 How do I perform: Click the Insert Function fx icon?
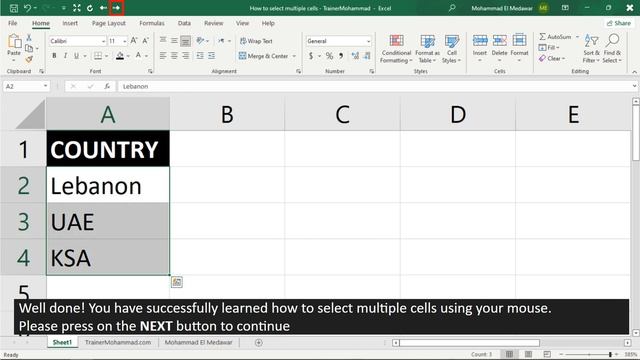click(x=107, y=86)
